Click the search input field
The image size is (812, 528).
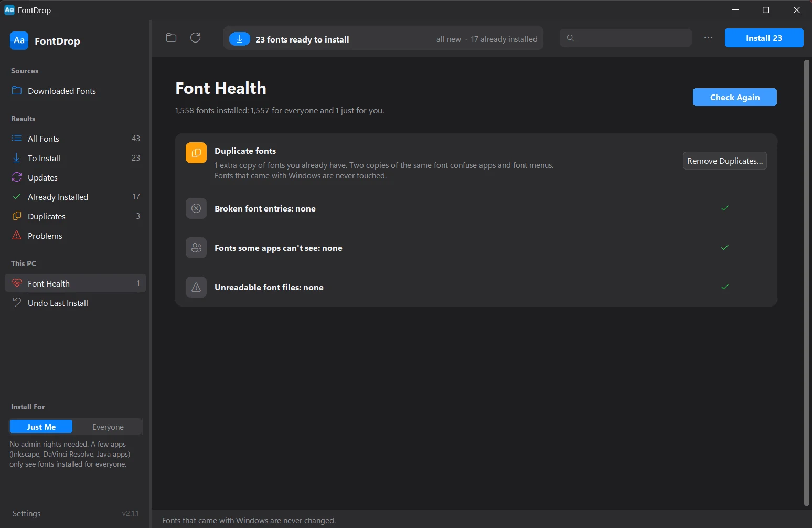626,38
